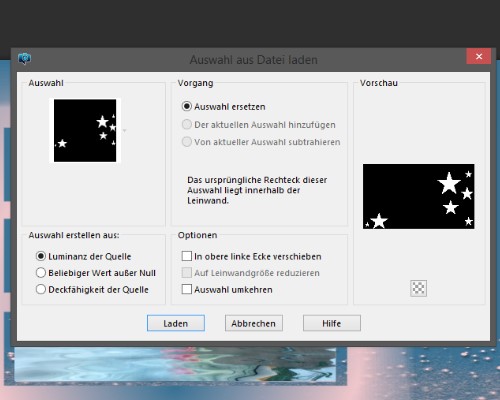Choose Beliebiger Wert außer Null

click(x=41, y=273)
